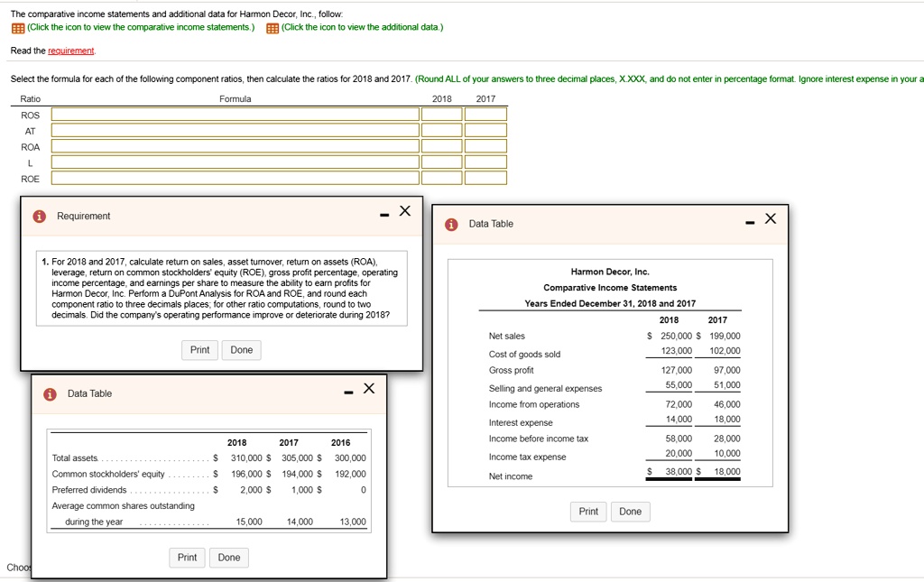Print the Comparative Income Statements
Image resolution: width=924 pixels, height=582 pixels.
[587, 512]
